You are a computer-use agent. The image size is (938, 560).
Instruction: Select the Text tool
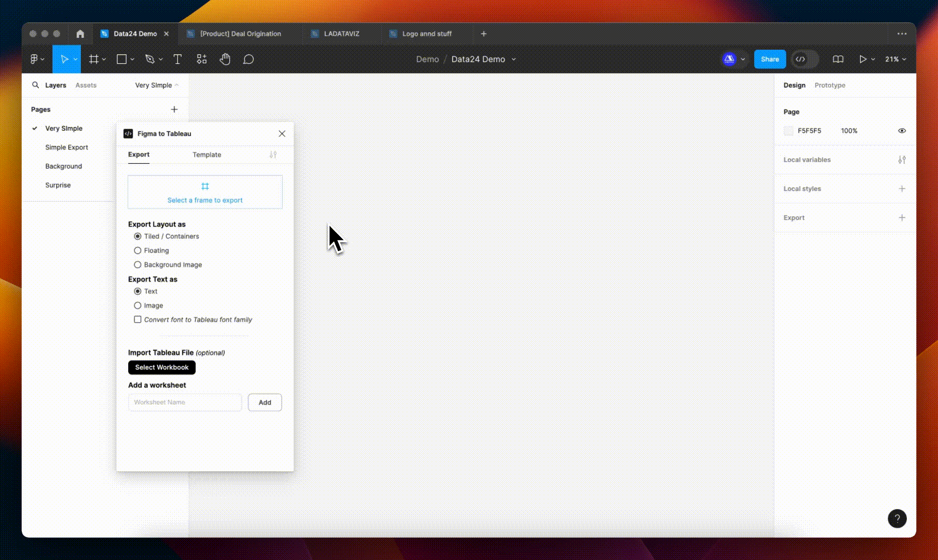(177, 59)
